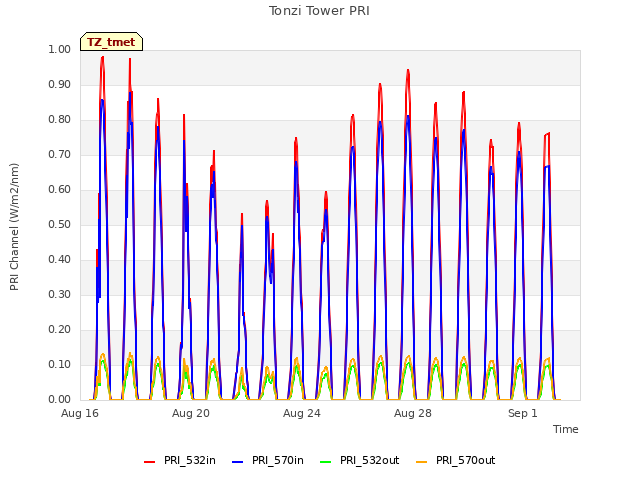The width and height of the screenshot is (640, 480).
Task: Click the 0.30 y-axis tick label
Action: click(x=60, y=295)
